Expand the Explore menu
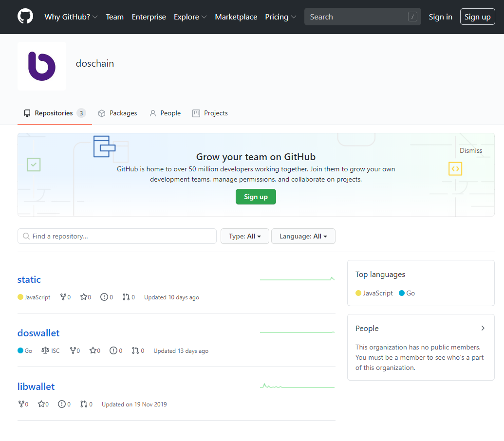Image resolution: width=504 pixels, height=441 pixels. (190, 17)
